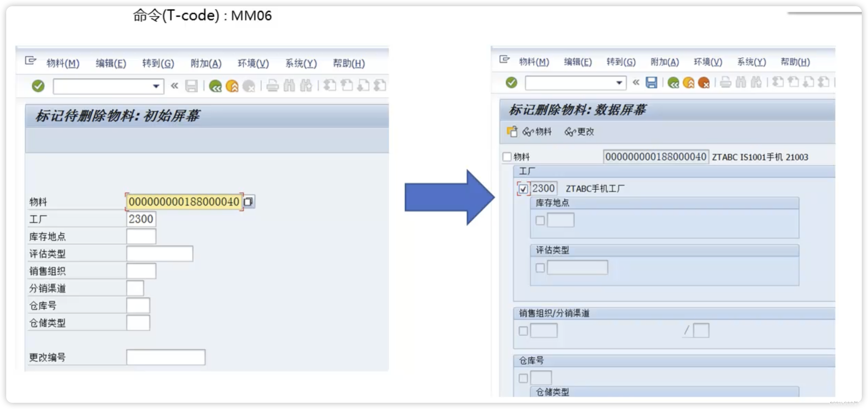
Task: Open command field dropdown in right window
Action: 619,83
